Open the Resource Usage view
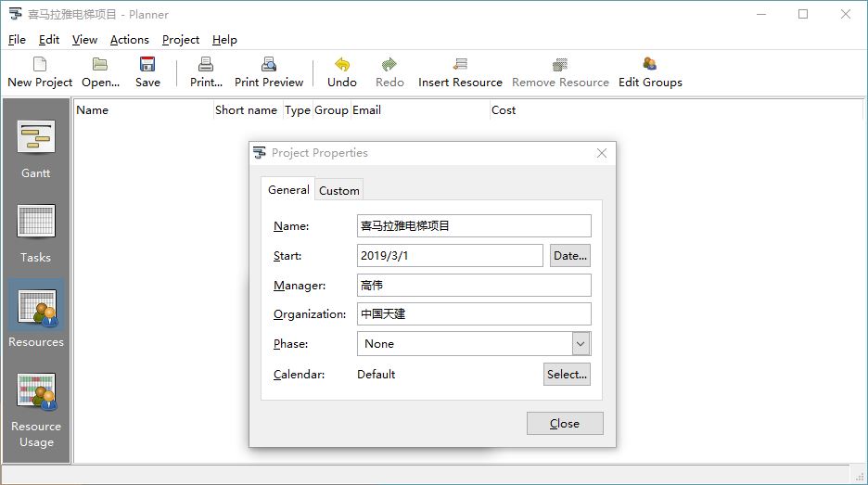Viewport: 868px width, 485px height. pyautogui.click(x=36, y=410)
